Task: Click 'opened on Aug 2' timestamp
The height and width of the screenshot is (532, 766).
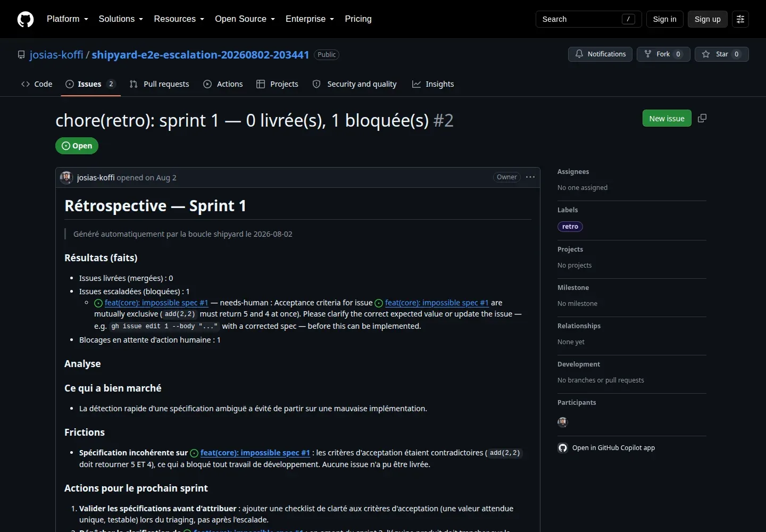Action: [147, 178]
